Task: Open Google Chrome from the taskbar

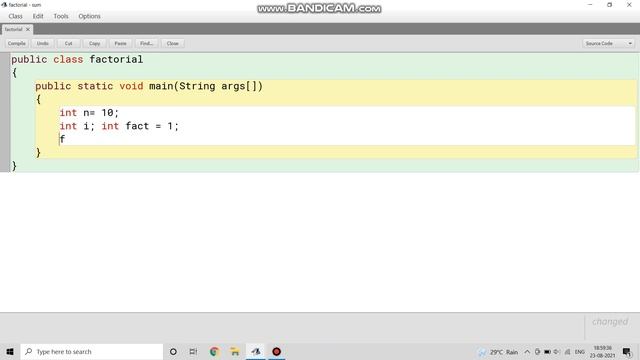Action: click(214, 351)
